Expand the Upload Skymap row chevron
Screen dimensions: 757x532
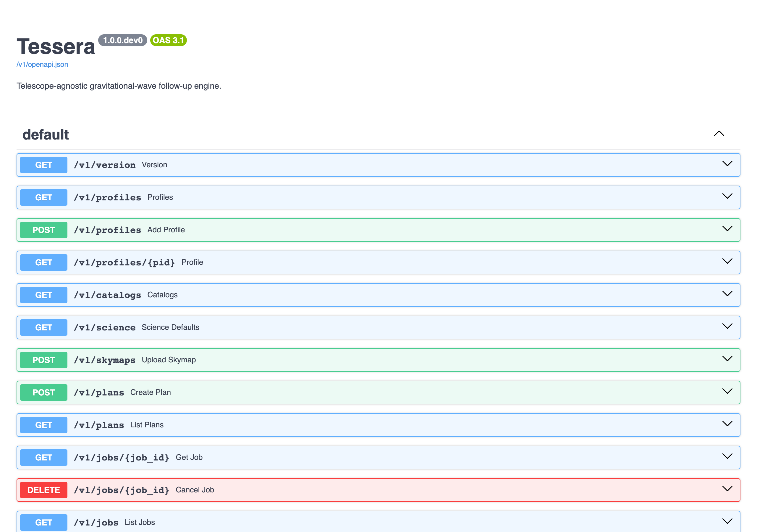tap(727, 359)
